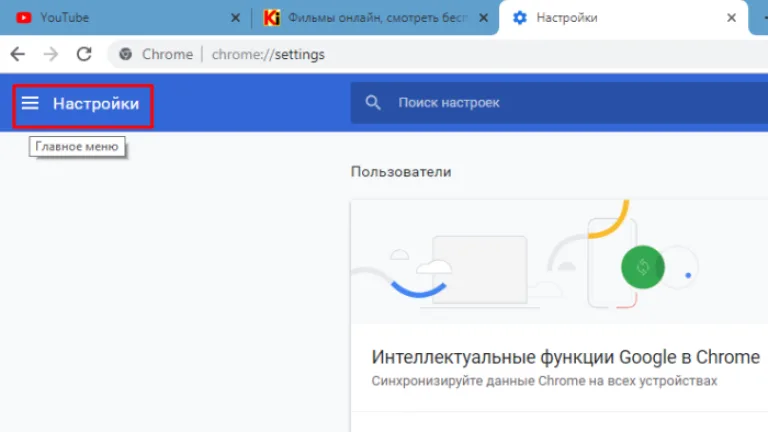
Task: Click Интеллектуальные функции Google в Chrome heading
Action: click(x=566, y=357)
